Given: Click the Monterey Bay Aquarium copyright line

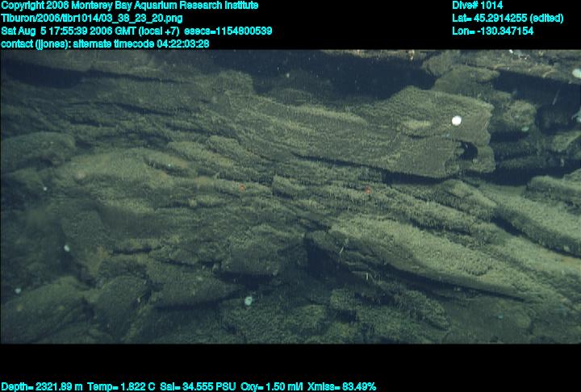Looking at the screenshot, I should point(130,6).
